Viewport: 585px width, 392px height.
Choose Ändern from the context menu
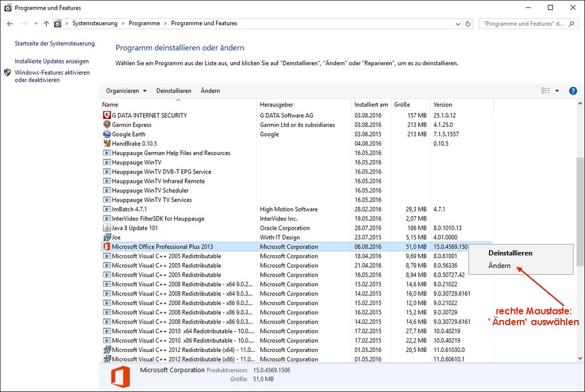pyautogui.click(x=499, y=266)
